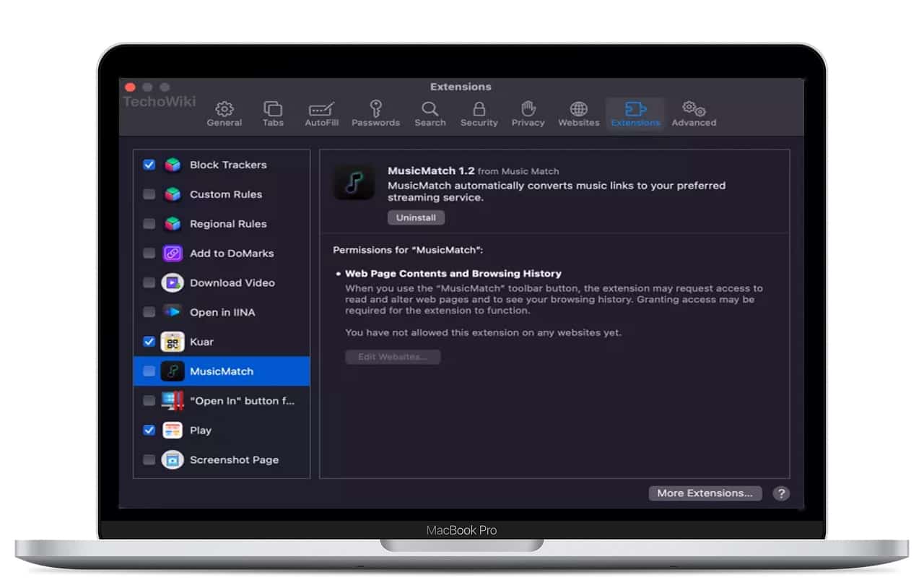The image size is (924, 588).
Task: Click the Add to DoMarks icon
Action: pos(173,254)
